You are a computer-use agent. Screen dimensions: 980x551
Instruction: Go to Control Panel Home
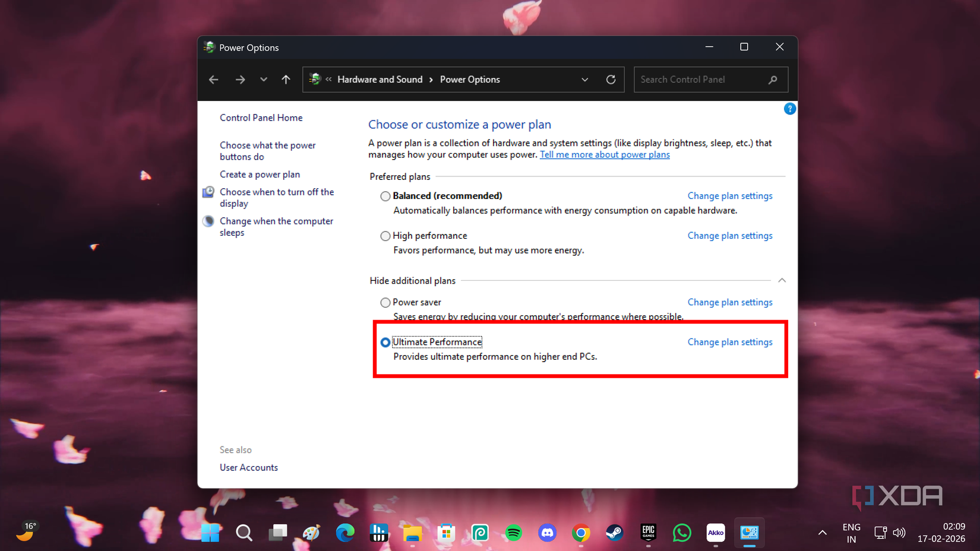point(261,118)
